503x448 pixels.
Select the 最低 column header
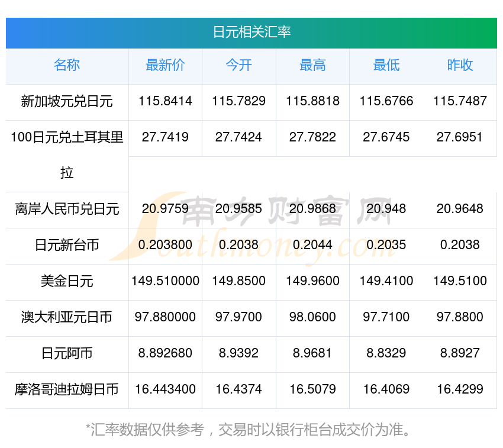pos(386,65)
